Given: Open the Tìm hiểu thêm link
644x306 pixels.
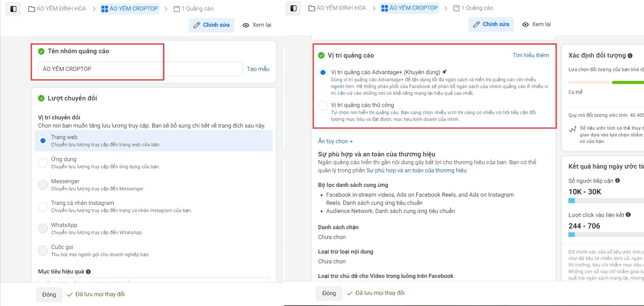Looking at the screenshot, I should coord(531,55).
